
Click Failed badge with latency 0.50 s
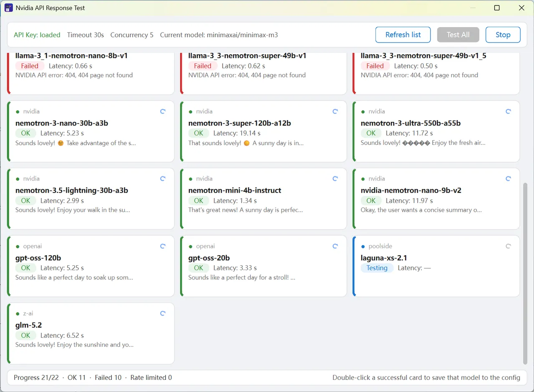pyautogui.click(x=375, y=66)
